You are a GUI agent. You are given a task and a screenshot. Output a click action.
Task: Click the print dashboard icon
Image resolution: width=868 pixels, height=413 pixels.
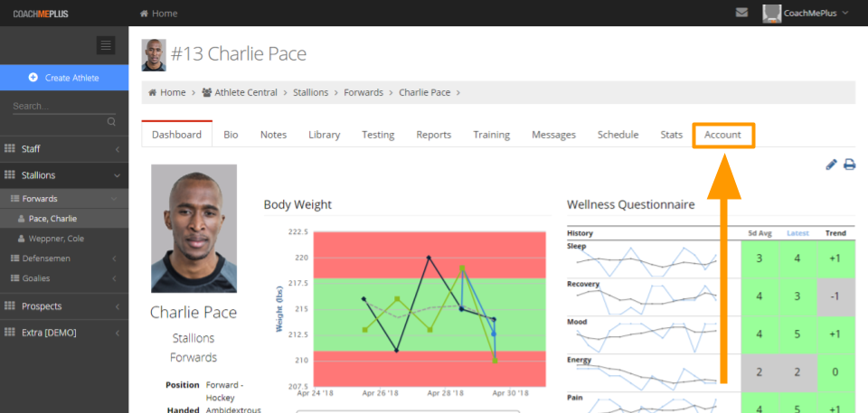coord(849,164)
